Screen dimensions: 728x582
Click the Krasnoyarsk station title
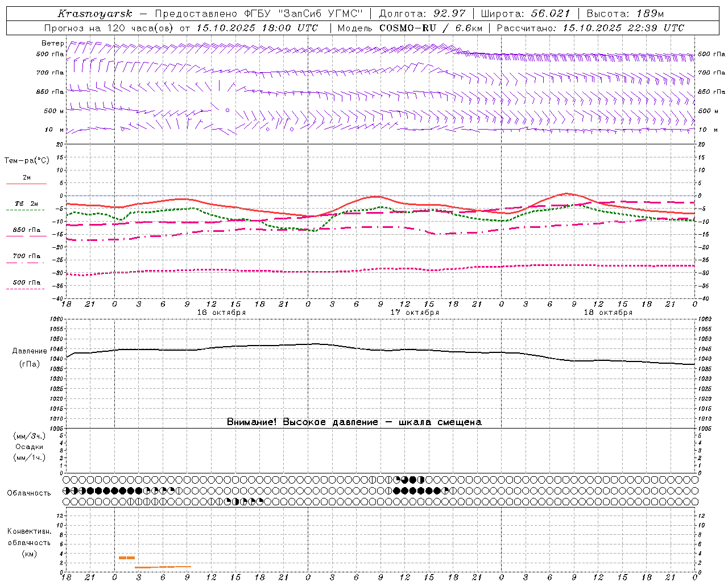(x=95, y=14)
